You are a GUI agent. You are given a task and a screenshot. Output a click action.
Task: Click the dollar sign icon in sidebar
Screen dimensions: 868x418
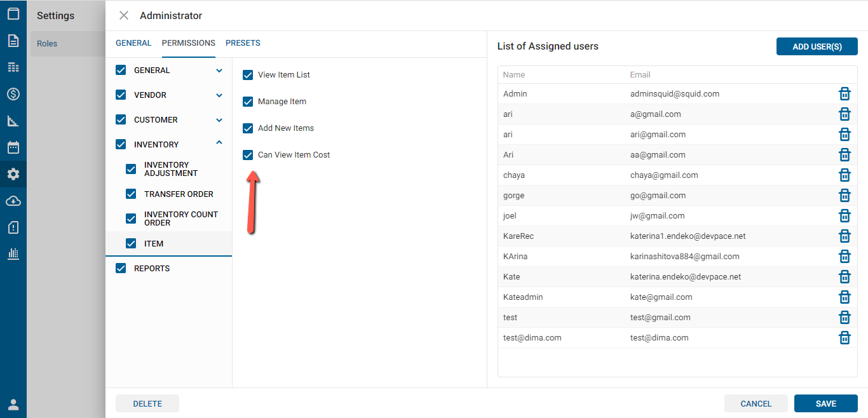pyautogui.click(x=13, y=94)
